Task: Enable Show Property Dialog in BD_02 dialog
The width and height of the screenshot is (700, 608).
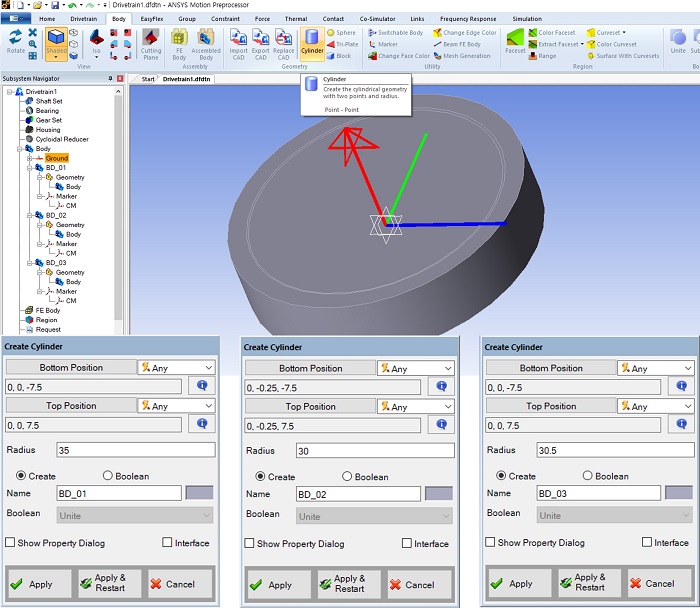Action: coord(249,543)
